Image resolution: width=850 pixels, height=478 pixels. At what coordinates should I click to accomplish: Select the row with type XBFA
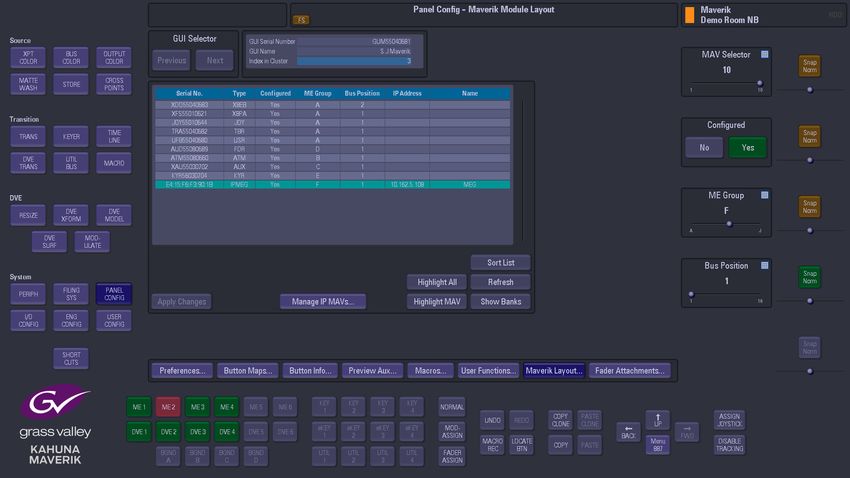tap(332, 114)
